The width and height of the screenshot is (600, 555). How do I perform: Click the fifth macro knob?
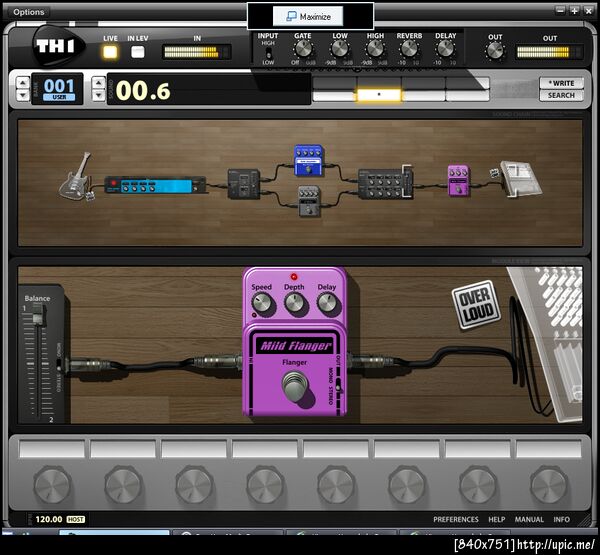(x=336, y=485)
